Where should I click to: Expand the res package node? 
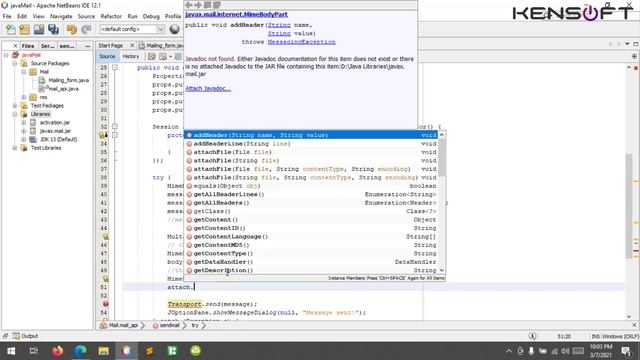click(x=24, y=97)
